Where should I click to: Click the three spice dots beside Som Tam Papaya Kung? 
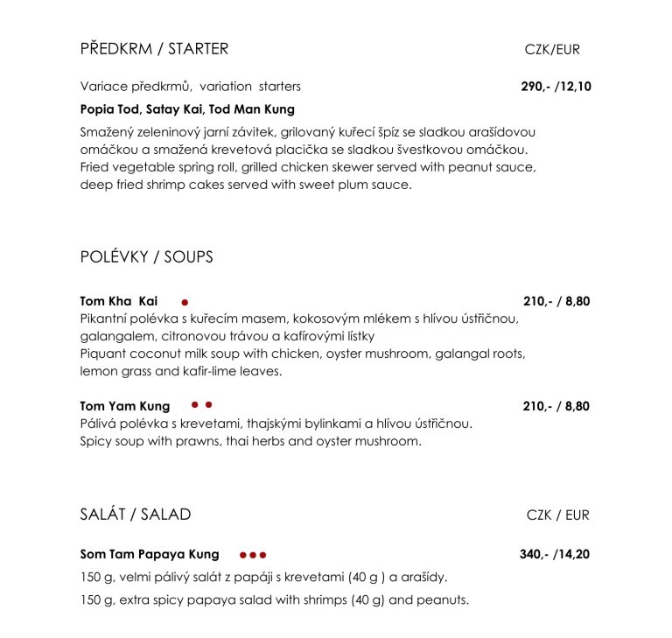(252, 555)
